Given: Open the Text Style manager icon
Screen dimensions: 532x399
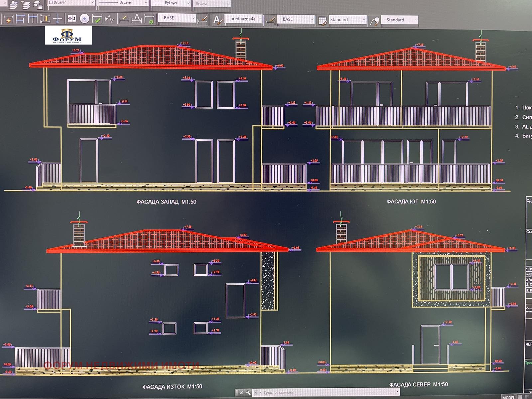Looking at the screenshot, I should point(217,20).
